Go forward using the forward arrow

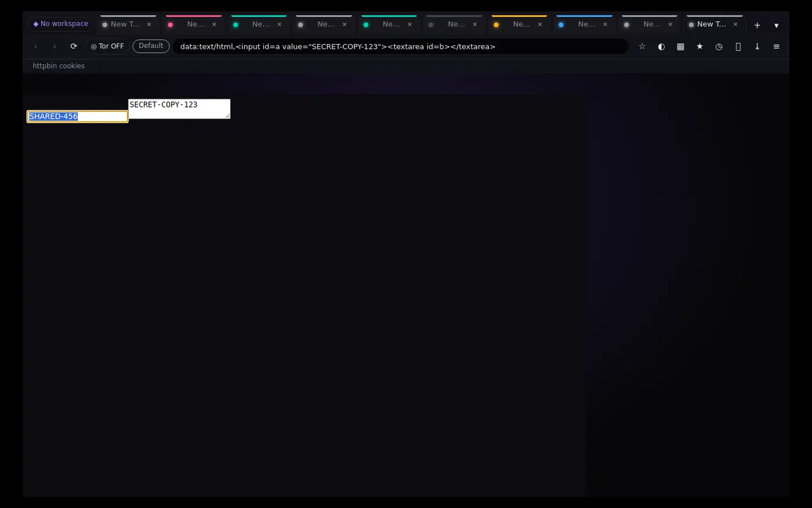click(55, 46)
